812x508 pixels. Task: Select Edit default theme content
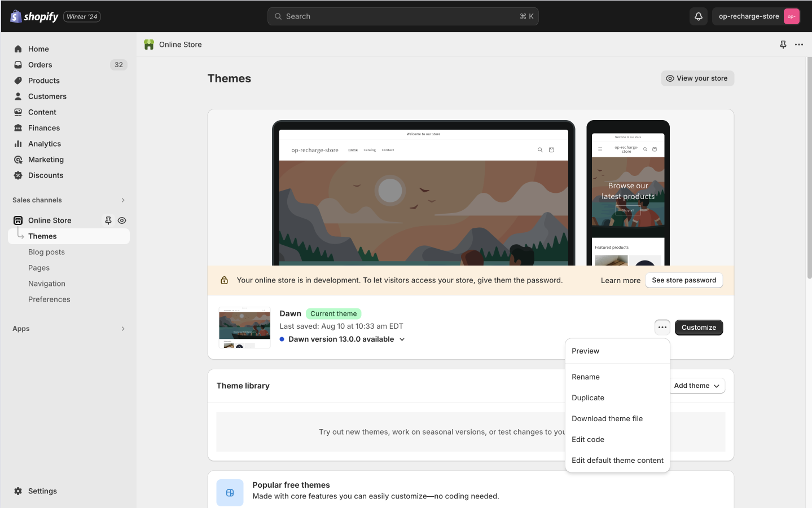(x=617, y=461)
